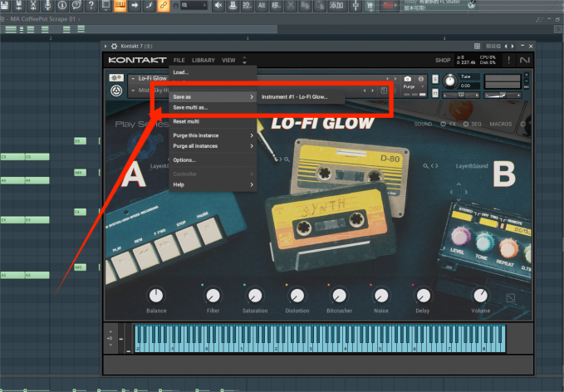
Task: Click the save snapshot icon in snapshot row
Action: coord(384,91)
